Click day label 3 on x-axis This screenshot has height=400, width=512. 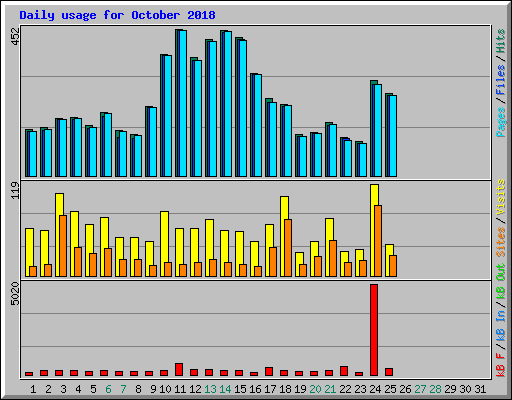point(63,389)
